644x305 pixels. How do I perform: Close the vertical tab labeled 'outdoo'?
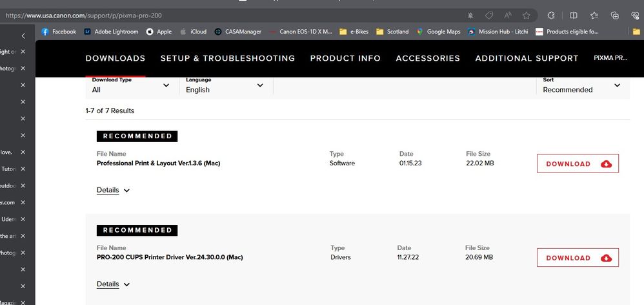[x=23, y=186]
